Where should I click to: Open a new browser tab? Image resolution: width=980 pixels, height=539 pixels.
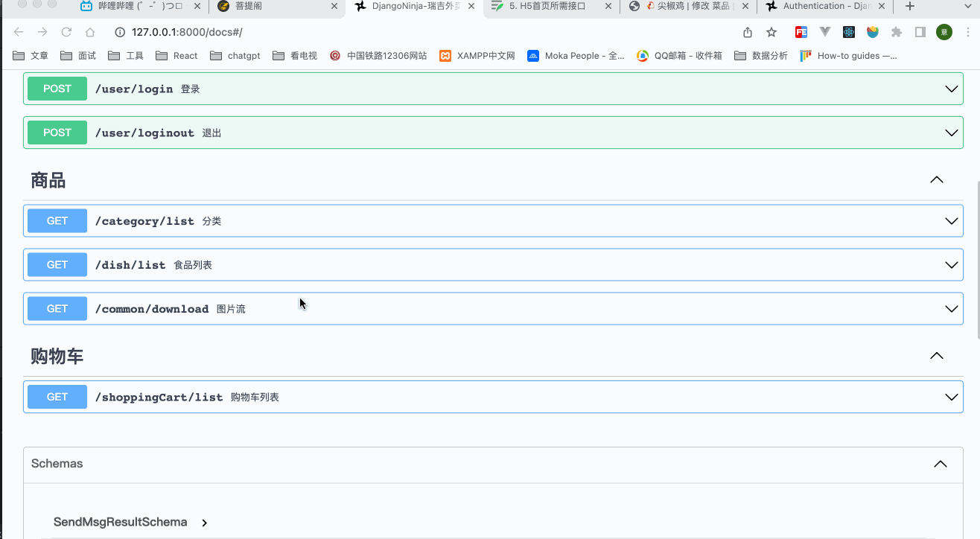(x=909, y=6)
